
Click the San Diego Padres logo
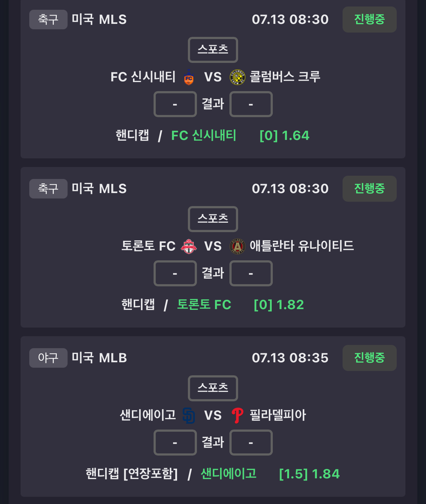coord(189,415)
